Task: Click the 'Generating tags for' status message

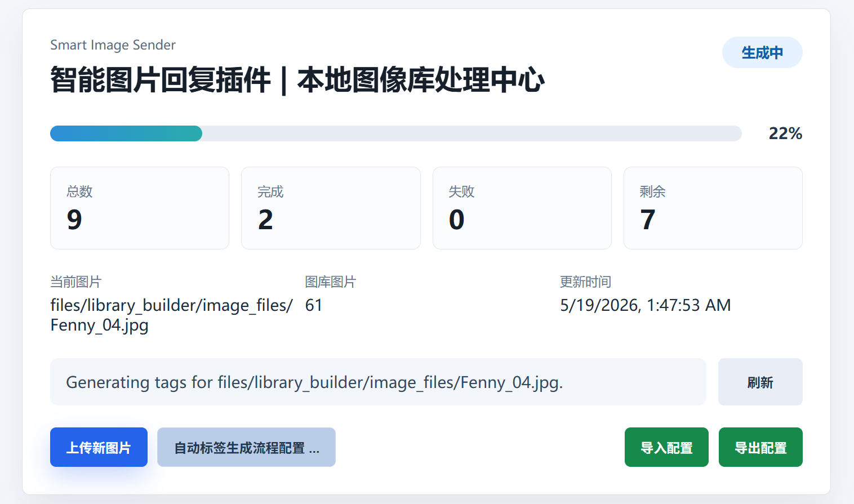Action: point(378,382)
